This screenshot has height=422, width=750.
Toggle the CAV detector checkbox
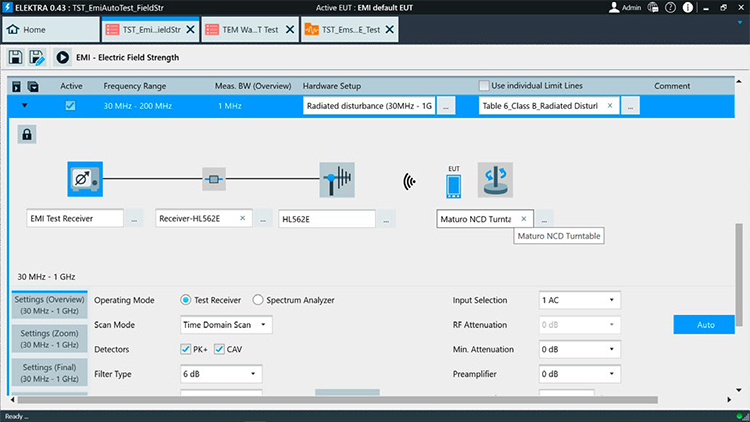[219, 349]
